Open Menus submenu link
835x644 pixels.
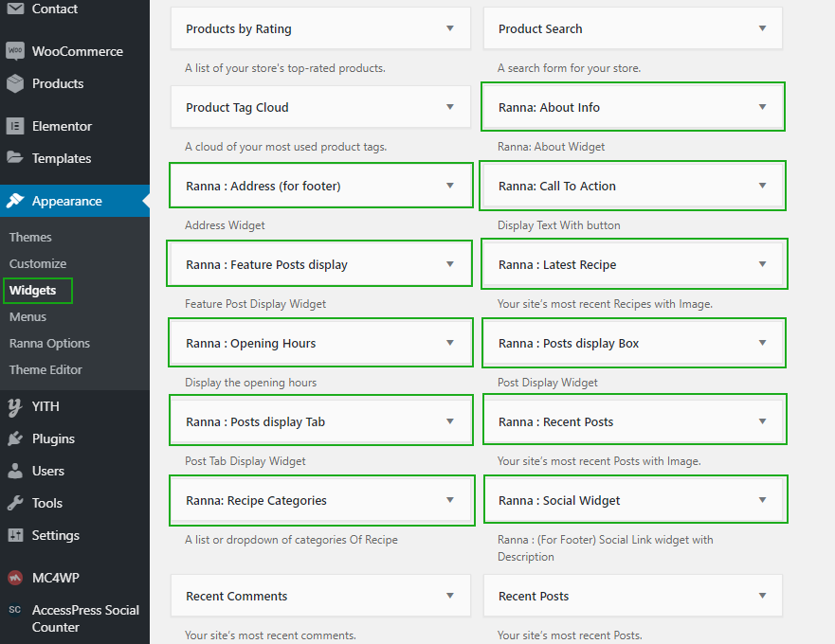pos(27,317)
